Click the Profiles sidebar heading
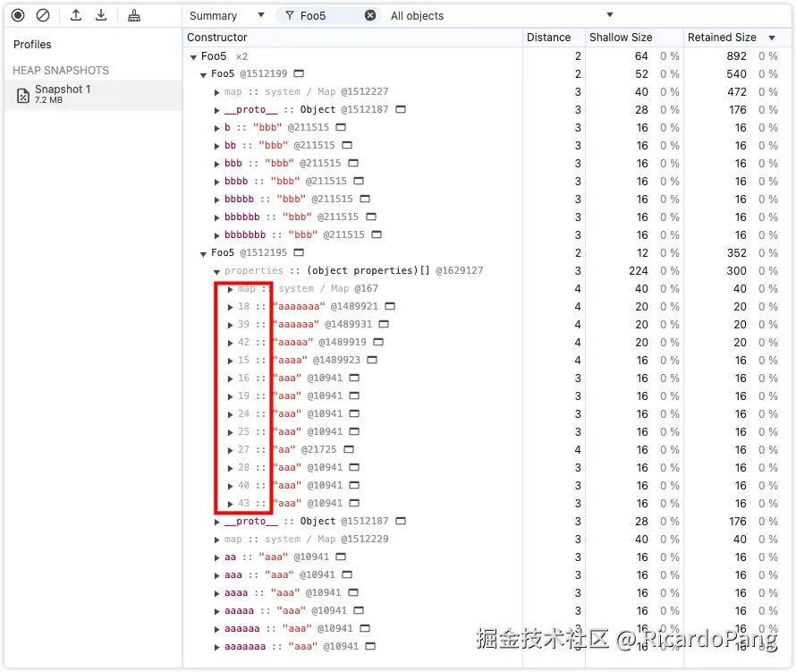Image resolution: width=796 pixels, height=672 pixels. pyautogui.click(x=32, y=45)
